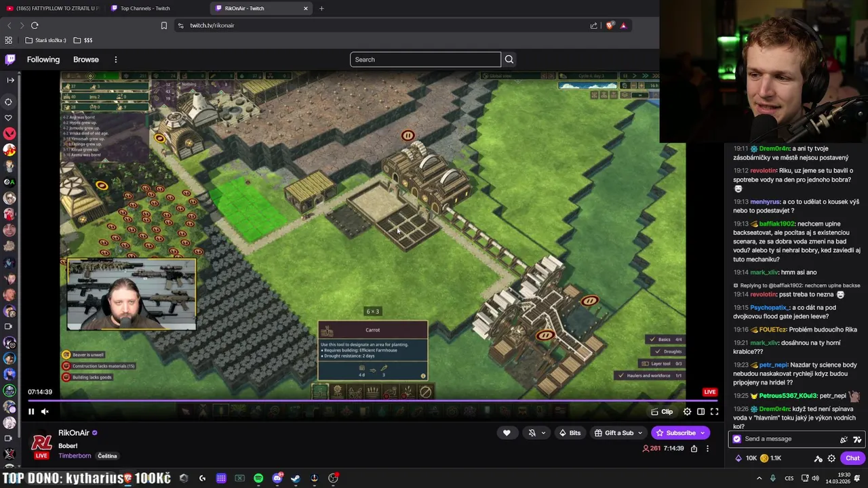The height and width of the screenshot is (488, 868).
Task: Open Steam from the taskbar
Action: (x=296, y=479)
